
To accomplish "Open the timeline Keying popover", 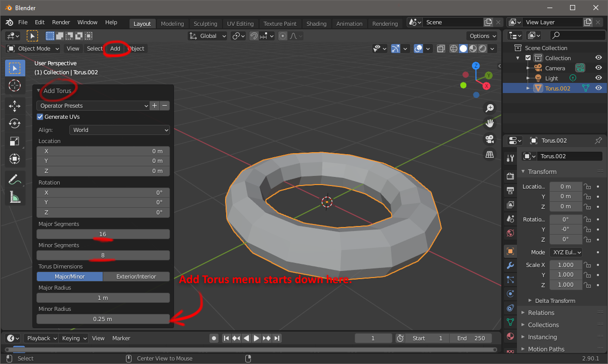I will tap(74, 338).
